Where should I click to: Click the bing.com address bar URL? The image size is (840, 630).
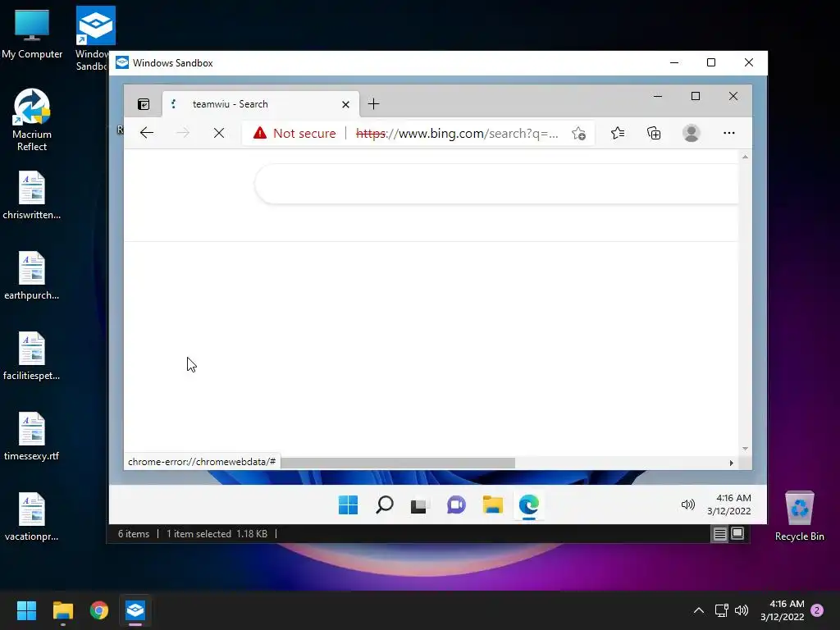coord(456,134)
